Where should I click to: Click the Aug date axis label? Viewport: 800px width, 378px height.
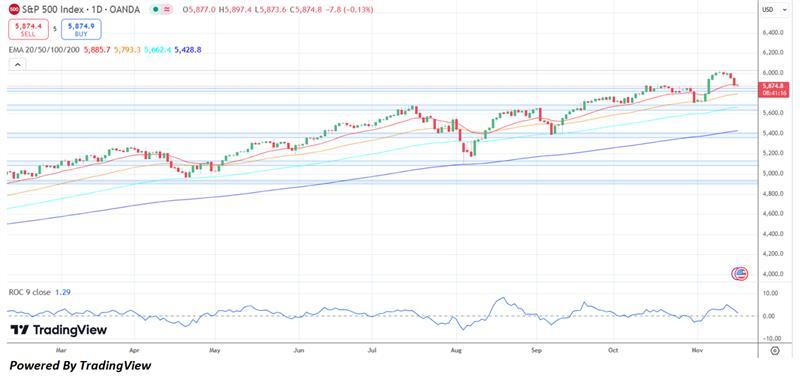point(457,350)
